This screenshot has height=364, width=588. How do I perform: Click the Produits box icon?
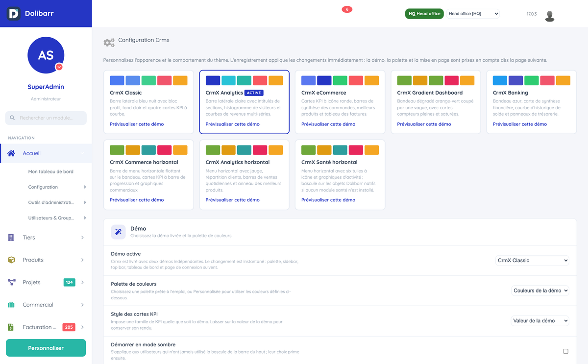[11, 260]
